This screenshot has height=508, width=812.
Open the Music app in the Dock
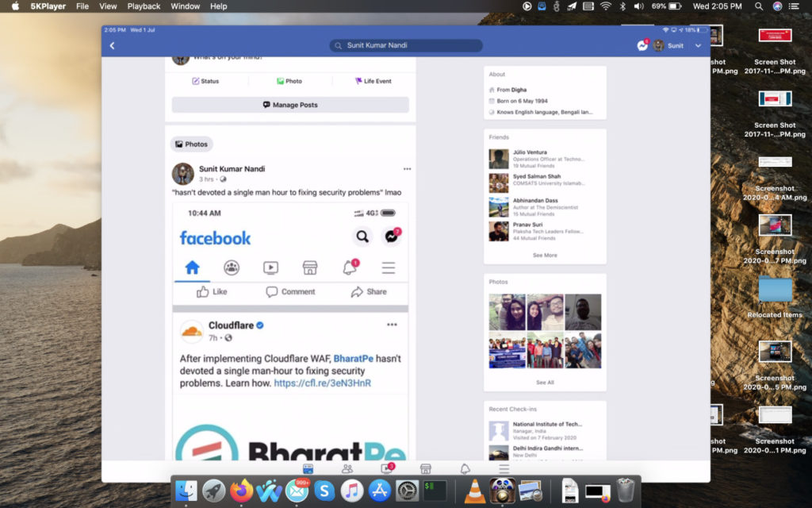(352, 491)
